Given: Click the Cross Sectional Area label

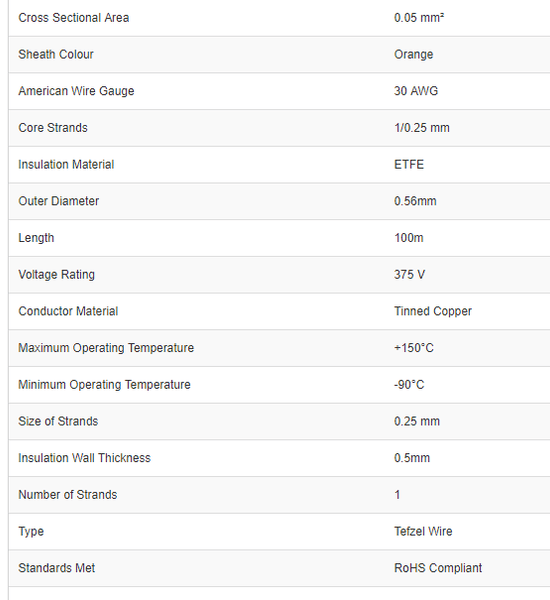Looking at the screenshot, I should pos(73,18).
